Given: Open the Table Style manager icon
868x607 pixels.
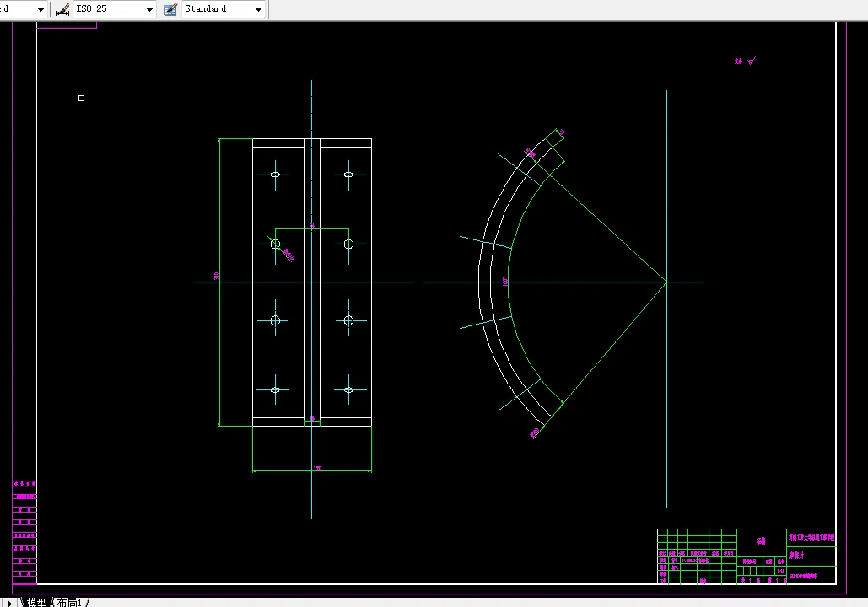Looking at the screenshot, I should (x=170, y=9).
